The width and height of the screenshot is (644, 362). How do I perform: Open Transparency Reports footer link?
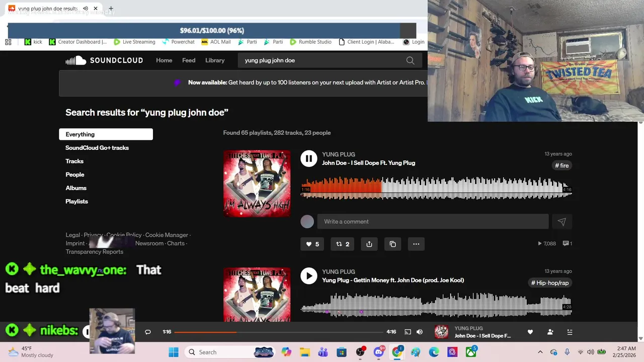click(x=94, y=252)
